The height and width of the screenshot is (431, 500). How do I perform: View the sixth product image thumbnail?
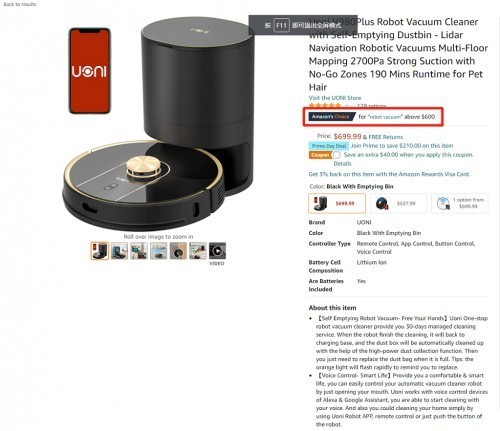[198, 251]
